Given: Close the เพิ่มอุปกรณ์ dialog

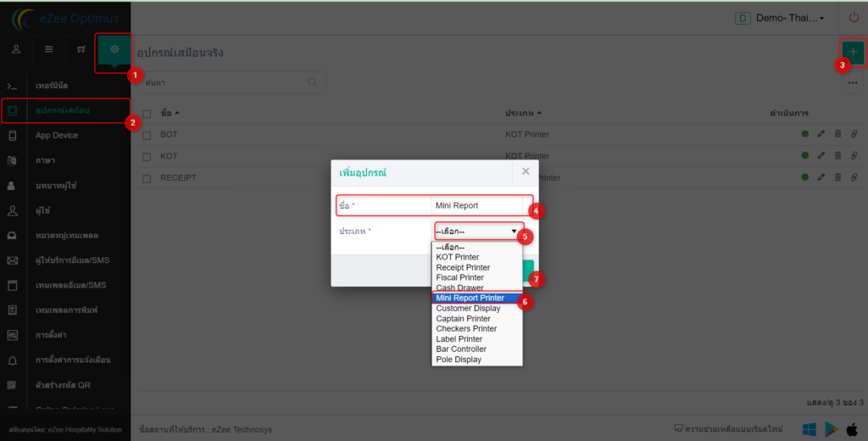Looking at the screenshot, I should [526, 172].
